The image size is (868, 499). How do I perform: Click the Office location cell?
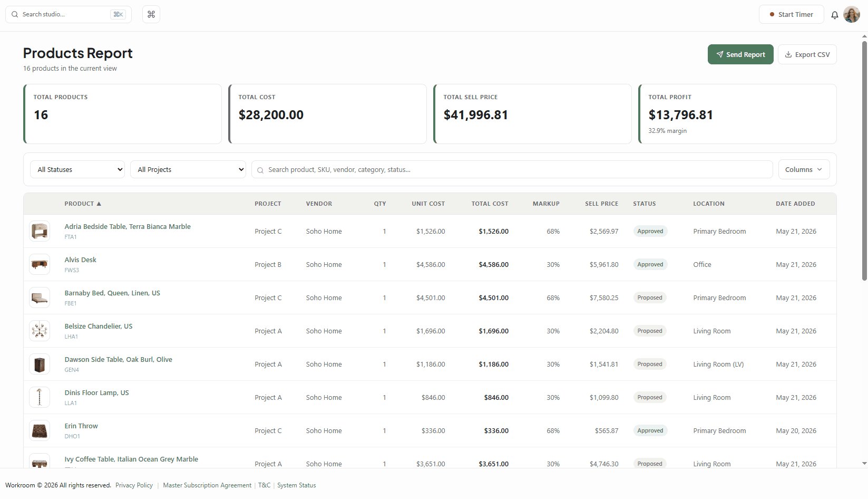(702, 264)
